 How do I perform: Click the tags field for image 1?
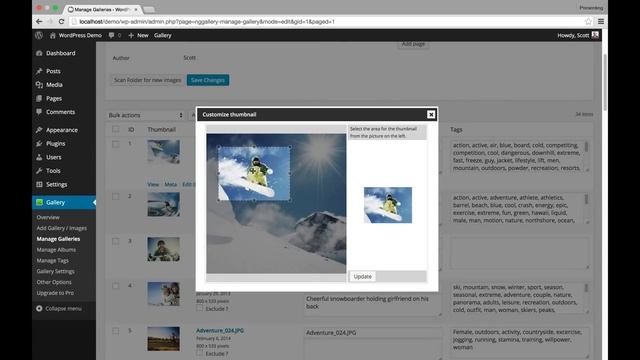tap(519, 156)
